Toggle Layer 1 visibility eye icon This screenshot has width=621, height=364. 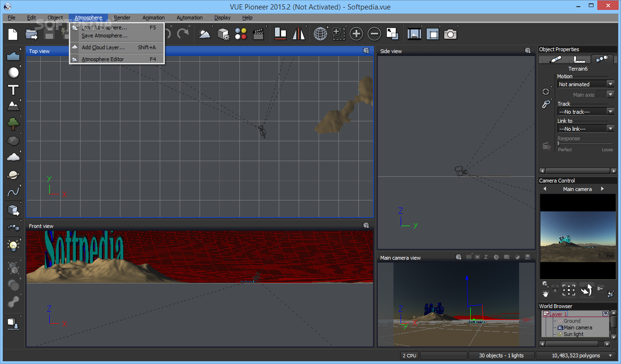click(x=605, y=314)
